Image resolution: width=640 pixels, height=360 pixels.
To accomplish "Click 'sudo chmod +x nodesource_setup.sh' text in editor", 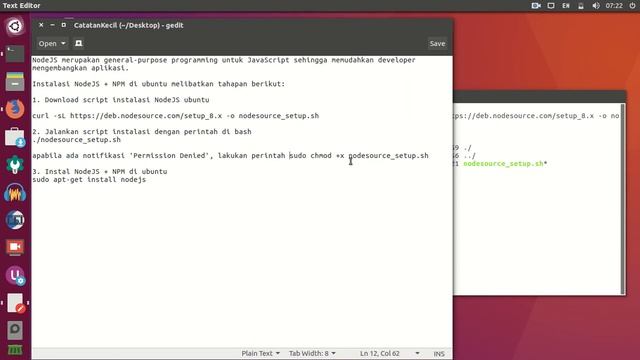I will click(359, 156).
